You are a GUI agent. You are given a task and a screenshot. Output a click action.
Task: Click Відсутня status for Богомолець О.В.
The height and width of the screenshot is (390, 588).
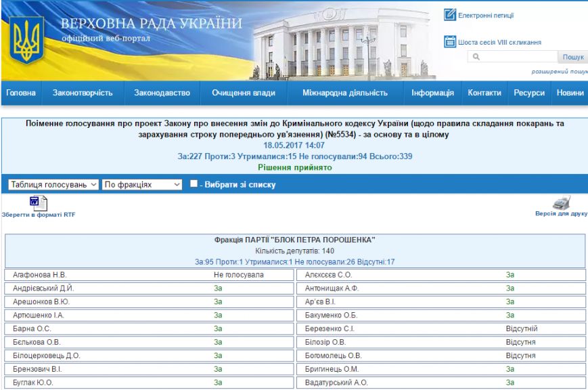[x=520, y=356]
